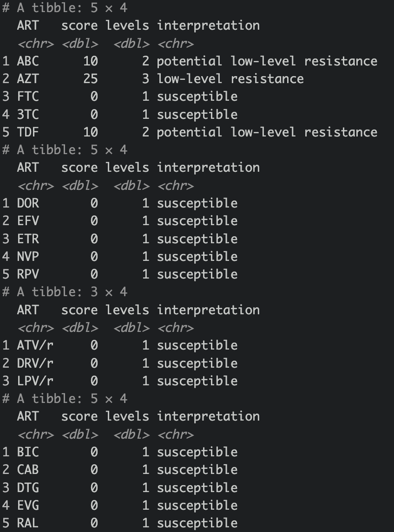Click the LPV/r drug name

point(35,381)
